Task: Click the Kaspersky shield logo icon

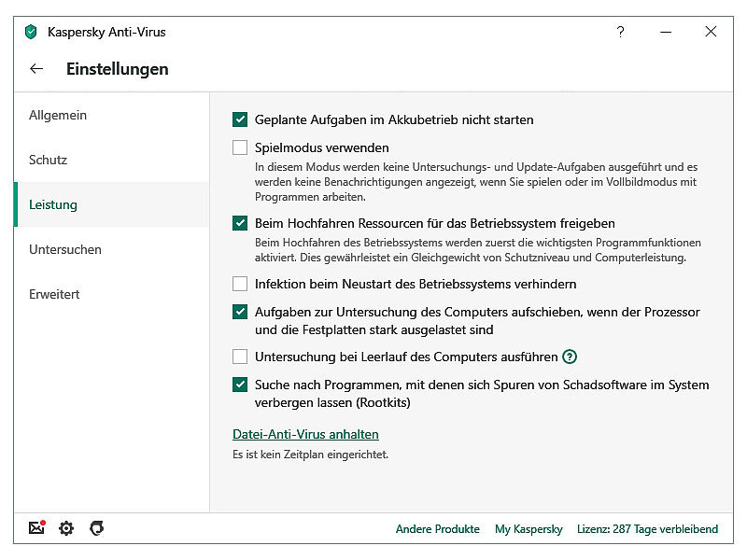Action: coord(31,32)
